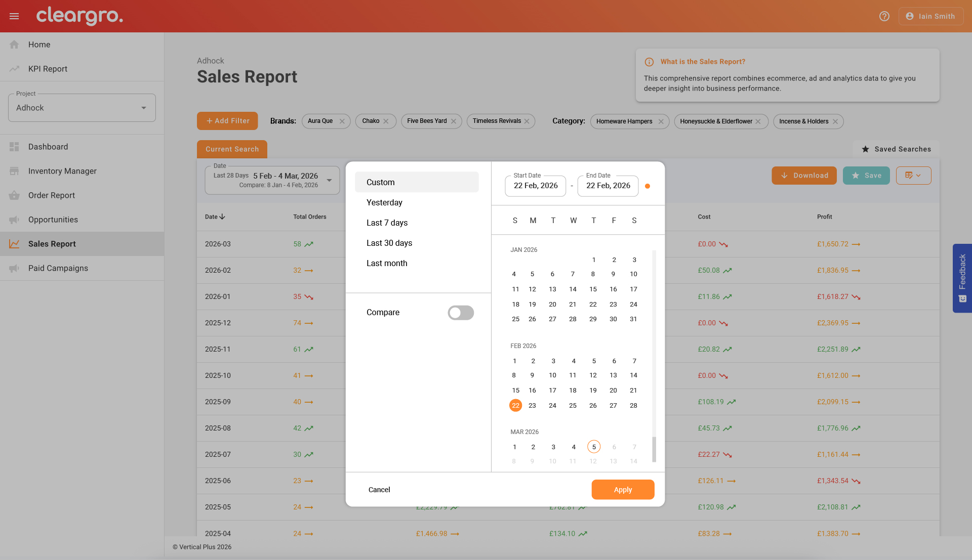Expand the Project Adhock dropdown
Viewport: 972px width, 560px height.
coord(144,108)
